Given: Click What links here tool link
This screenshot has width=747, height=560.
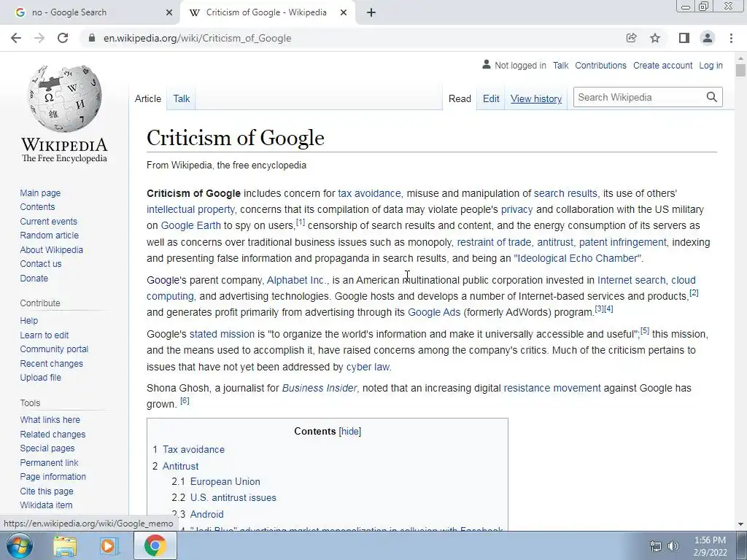Looking at the screenshot, I should click(50, 419).
